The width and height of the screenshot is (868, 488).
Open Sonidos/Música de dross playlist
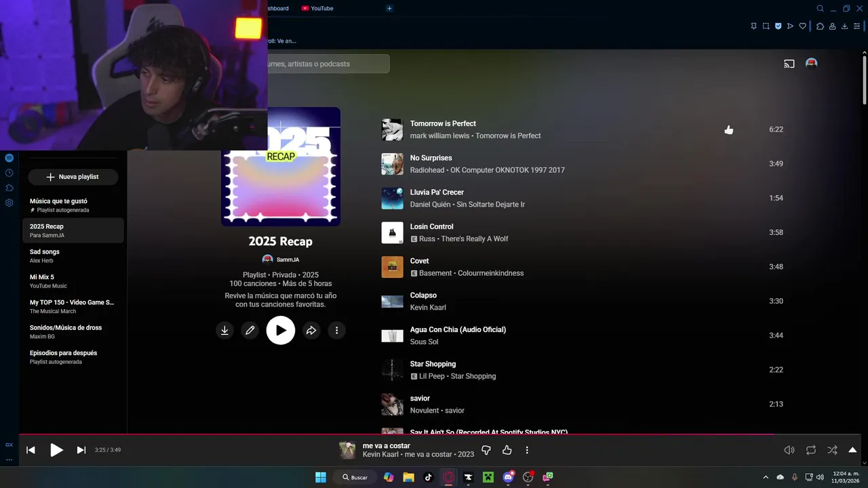coord(73,331)
